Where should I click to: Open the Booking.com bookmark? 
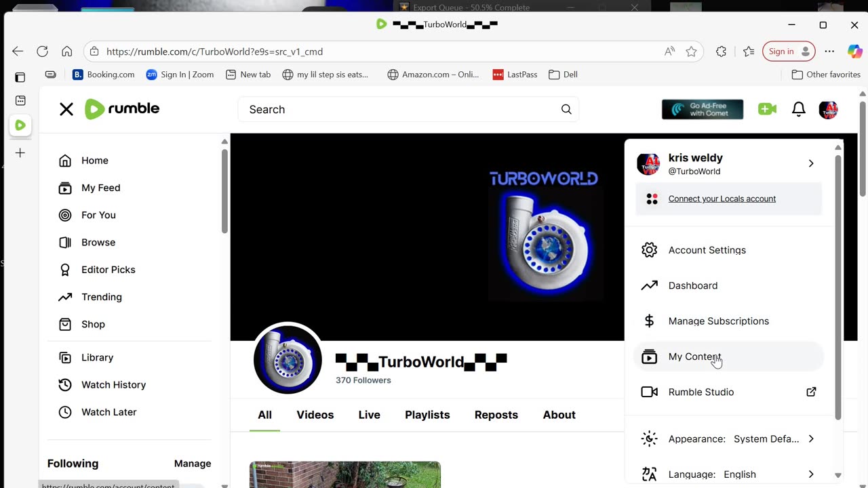tap(104, 75)
